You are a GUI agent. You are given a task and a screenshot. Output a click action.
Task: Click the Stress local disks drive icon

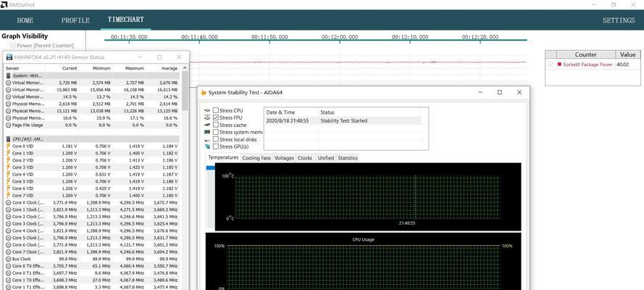click(x=207, y=140)
